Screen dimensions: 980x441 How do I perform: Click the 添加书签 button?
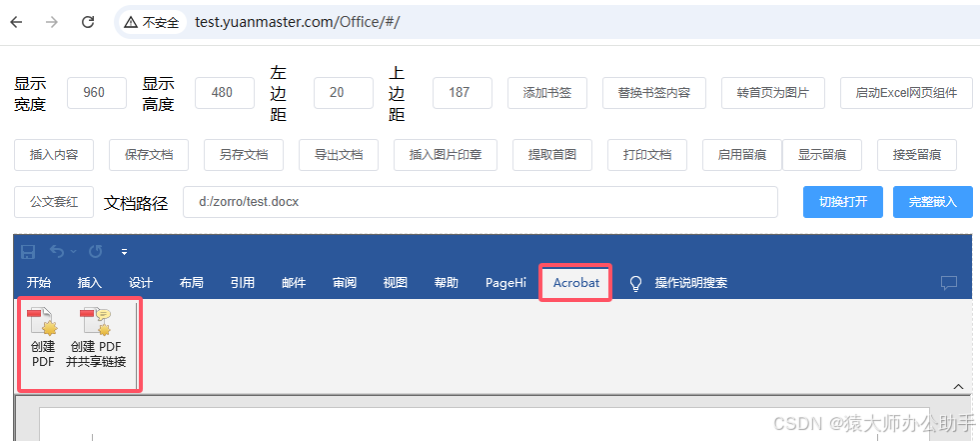(546, 93)
